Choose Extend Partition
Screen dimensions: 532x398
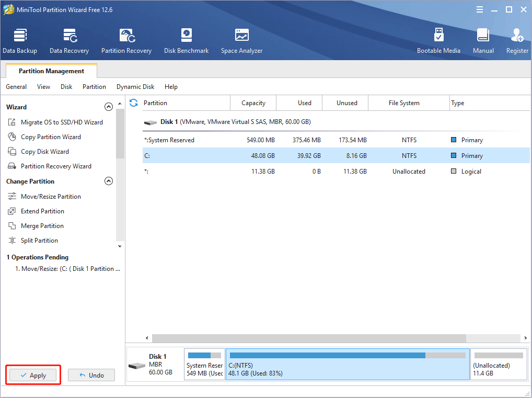tap(36, 211)
